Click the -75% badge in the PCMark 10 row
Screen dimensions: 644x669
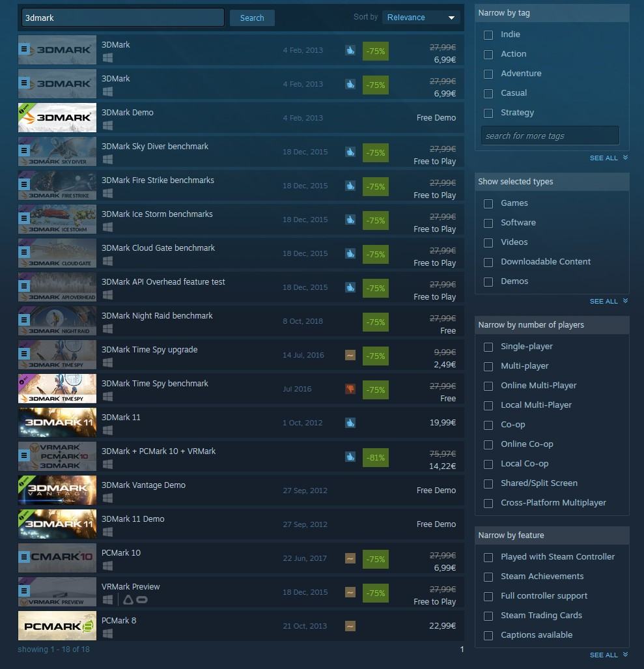click(x=375, y=559)
